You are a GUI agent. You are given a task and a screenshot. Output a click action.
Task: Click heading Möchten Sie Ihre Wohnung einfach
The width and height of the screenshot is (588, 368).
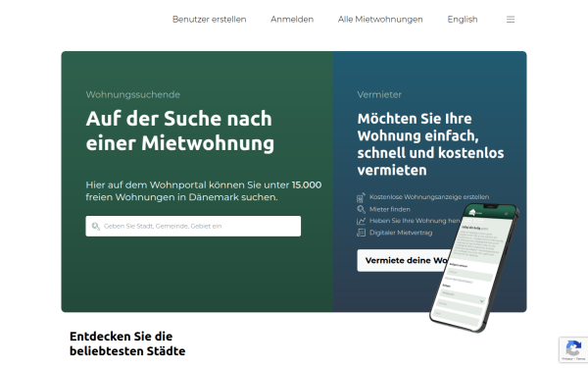[x=430, y=144]
